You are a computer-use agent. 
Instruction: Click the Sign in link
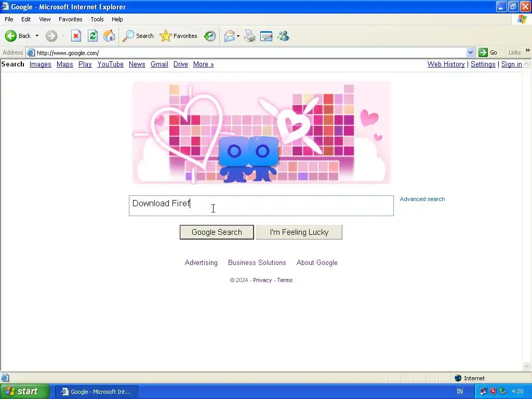pyautogui.click(x=511, y=64)
